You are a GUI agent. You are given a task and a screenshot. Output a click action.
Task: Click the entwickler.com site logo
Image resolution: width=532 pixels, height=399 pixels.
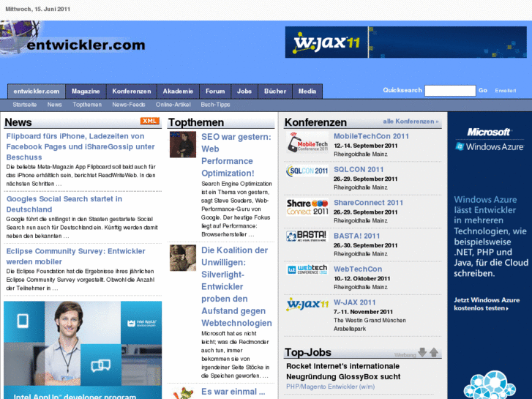pos(73,39)
